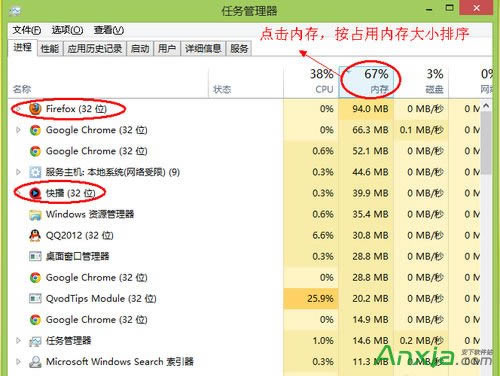Expand the Firefox (32 位) process group
Screen dimensions: 500x376
(18, 109)
